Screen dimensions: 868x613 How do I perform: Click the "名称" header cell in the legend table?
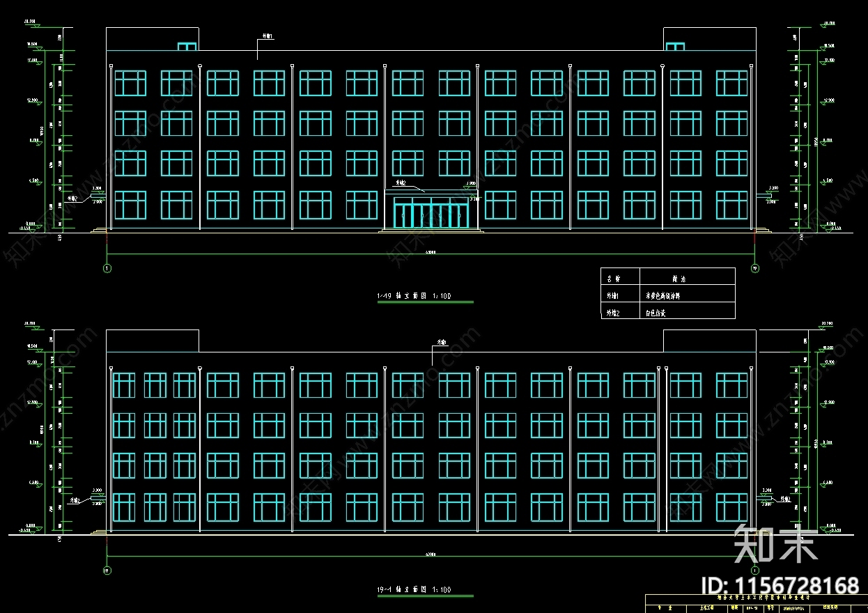tap(620, 277)
